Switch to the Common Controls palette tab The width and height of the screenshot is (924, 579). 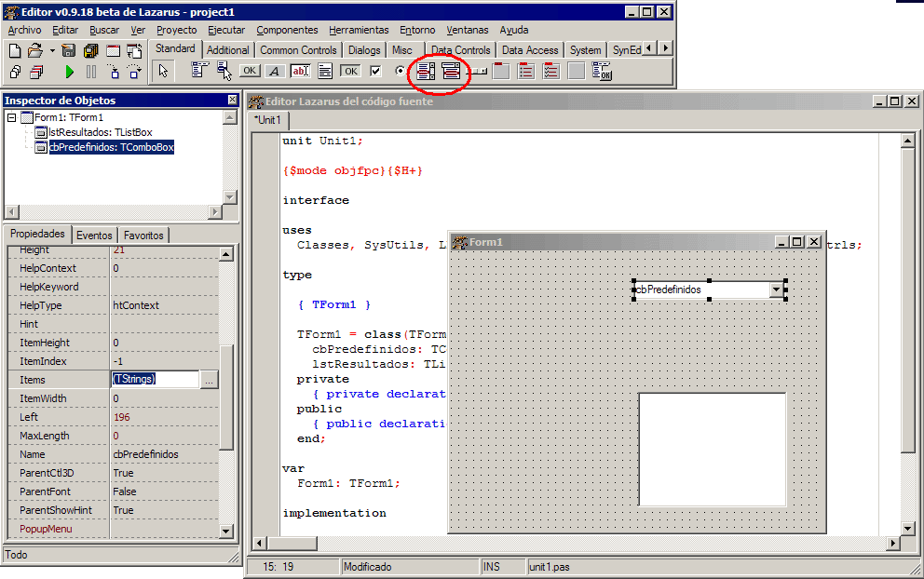(x=298, y=50)
